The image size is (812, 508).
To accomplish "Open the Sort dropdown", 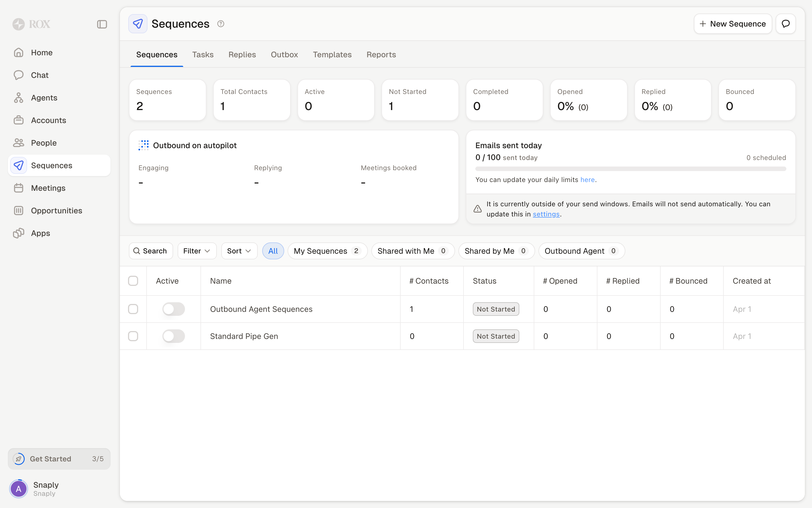I will pyautogui.click(x=239, y=251).
